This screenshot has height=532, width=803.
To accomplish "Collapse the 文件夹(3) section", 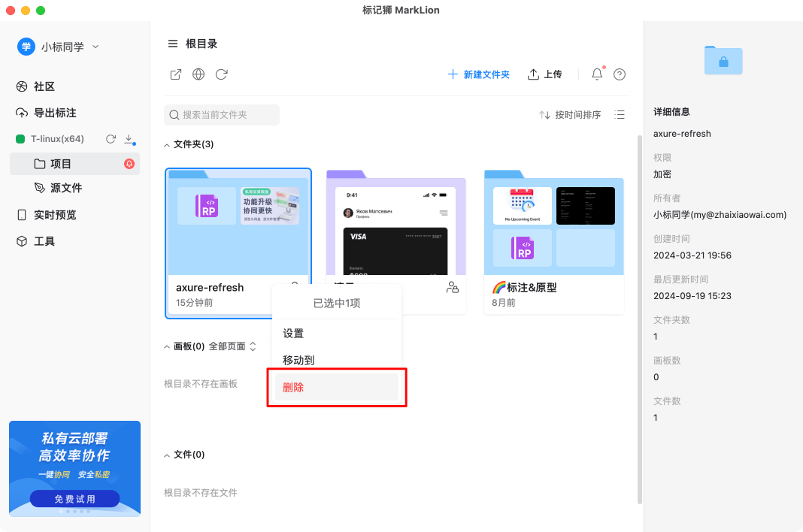I will click(x=166, y=144).
